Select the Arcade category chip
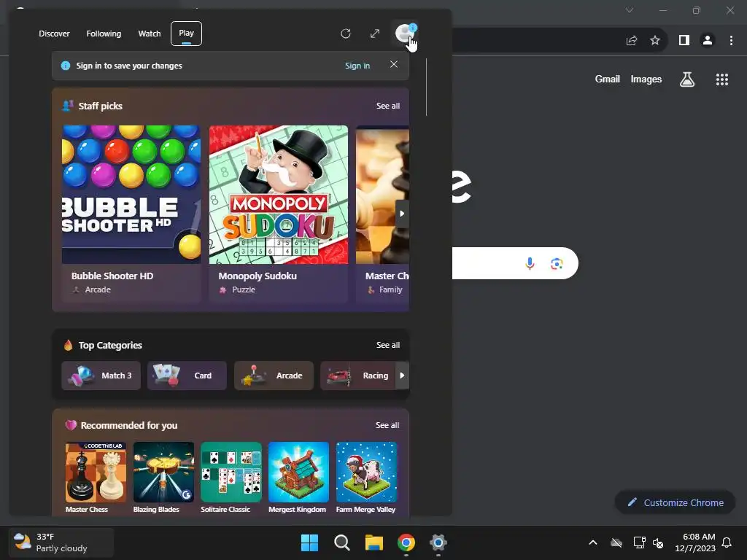 click(x=274, y=376)
